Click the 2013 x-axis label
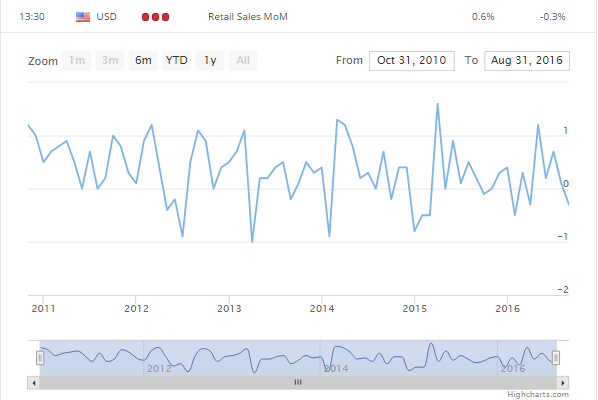 pos(229,308)
